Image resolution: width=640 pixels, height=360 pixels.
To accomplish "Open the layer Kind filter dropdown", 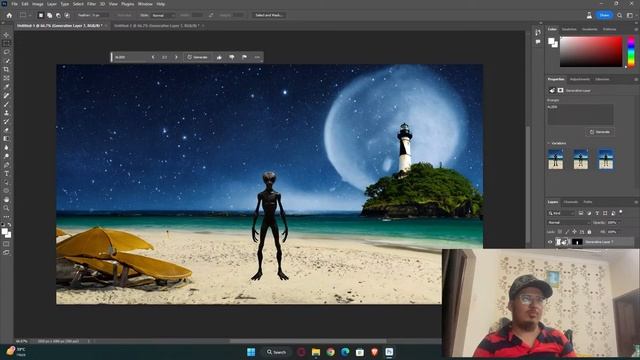I will click(561, 213).
